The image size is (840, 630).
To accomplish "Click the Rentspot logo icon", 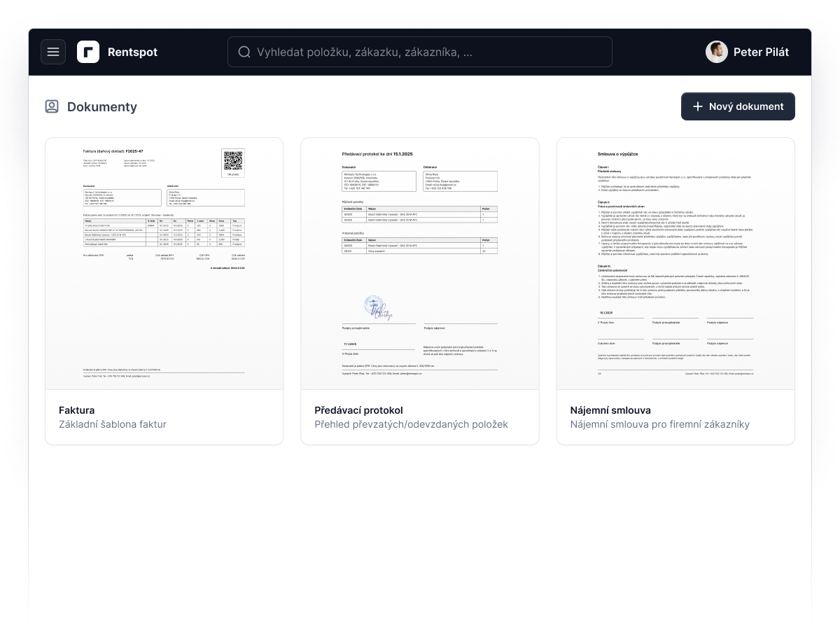I will (88, 52).
